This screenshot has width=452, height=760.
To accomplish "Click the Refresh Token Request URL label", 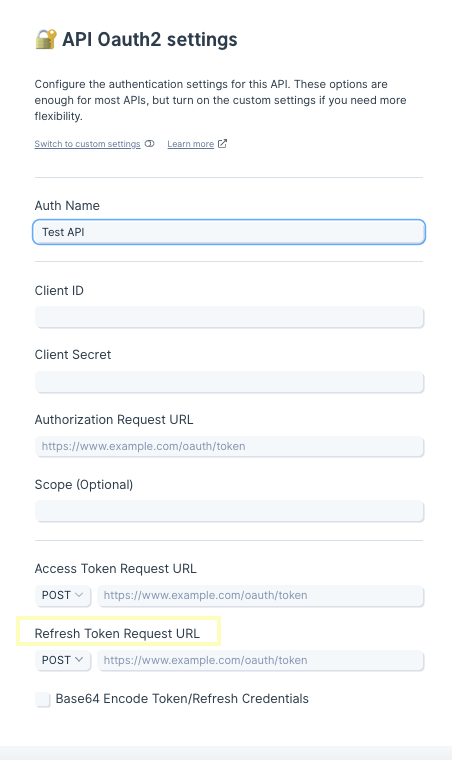I will pyautogui.click(x=117, y=633).
